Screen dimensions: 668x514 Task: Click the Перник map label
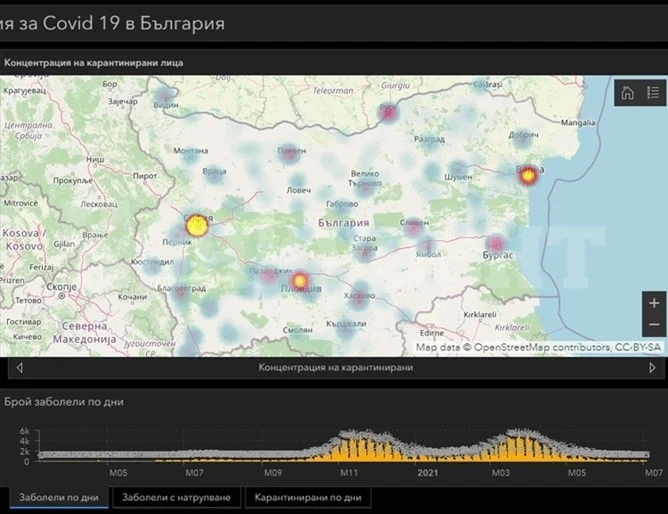pos(177,242)
